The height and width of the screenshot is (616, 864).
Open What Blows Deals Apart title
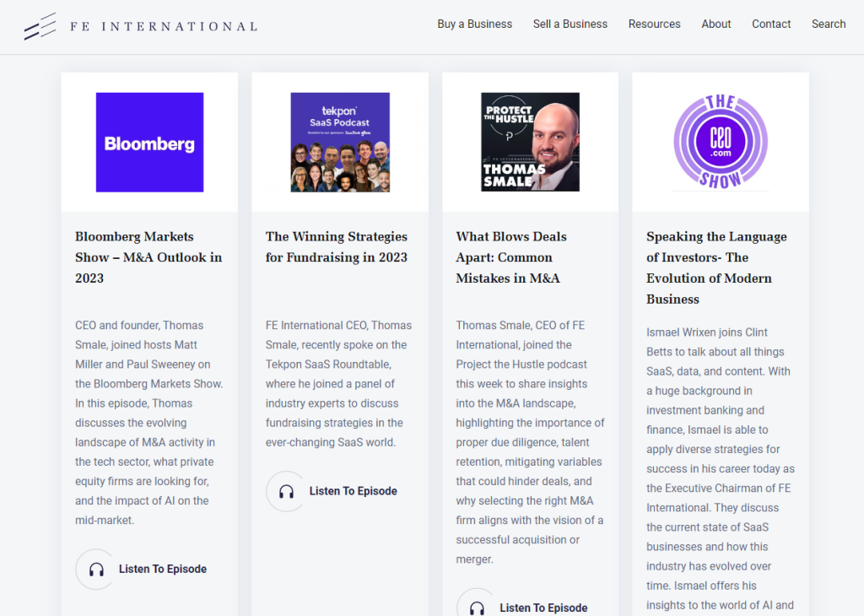(510, 257)
